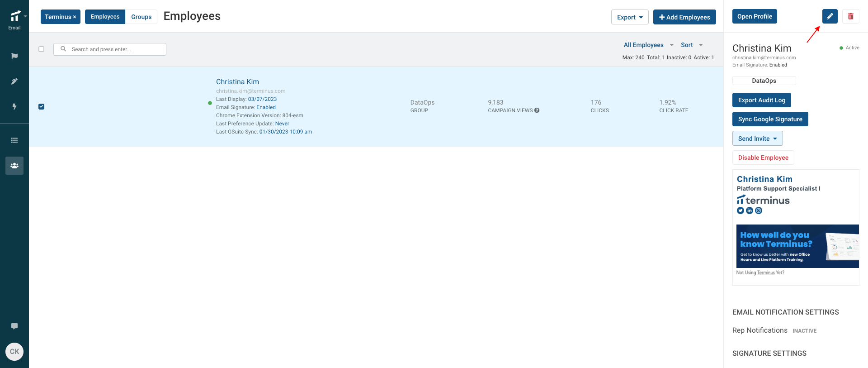868x368 pixels.
Task: Open the list view sidebar icon
Action: click(x=14, y=140)
